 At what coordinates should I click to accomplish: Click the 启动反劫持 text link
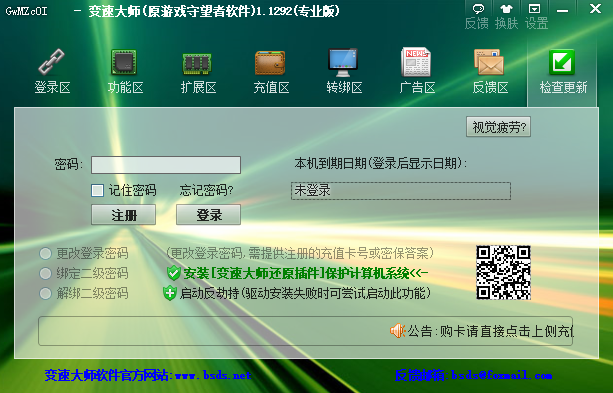(x=305, y=293)
